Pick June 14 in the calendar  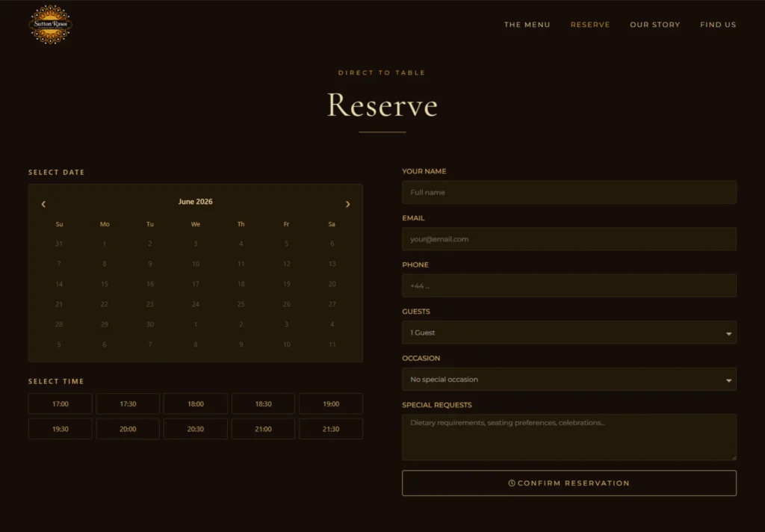tap(59, 284)
